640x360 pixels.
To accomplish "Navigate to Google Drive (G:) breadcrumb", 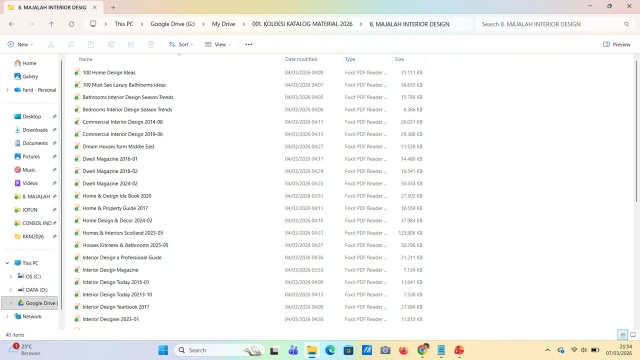I will click(x=173, y=24).
